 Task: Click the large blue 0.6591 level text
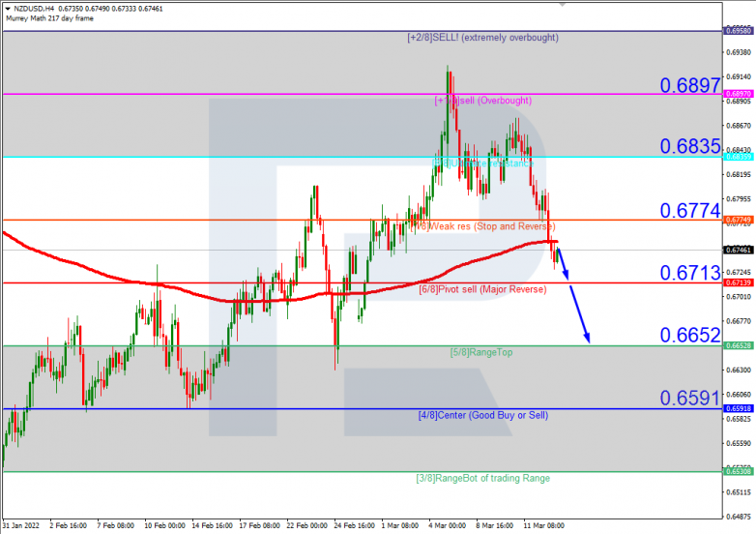coord(690,398)
